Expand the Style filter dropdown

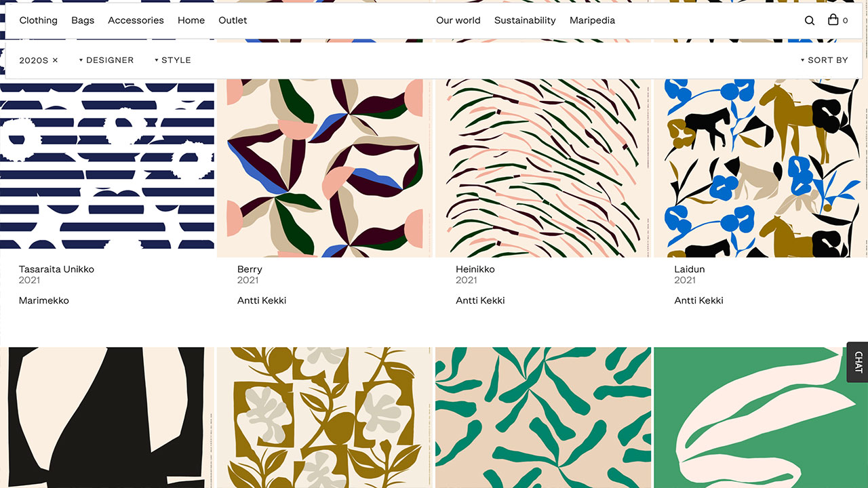click(x=172, y=60)
